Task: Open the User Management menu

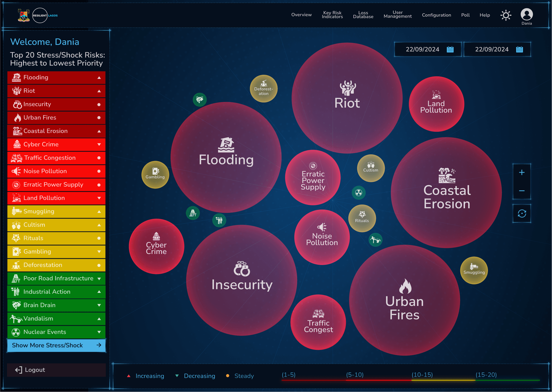Action: pyautogui.click(x=398, y=14)
